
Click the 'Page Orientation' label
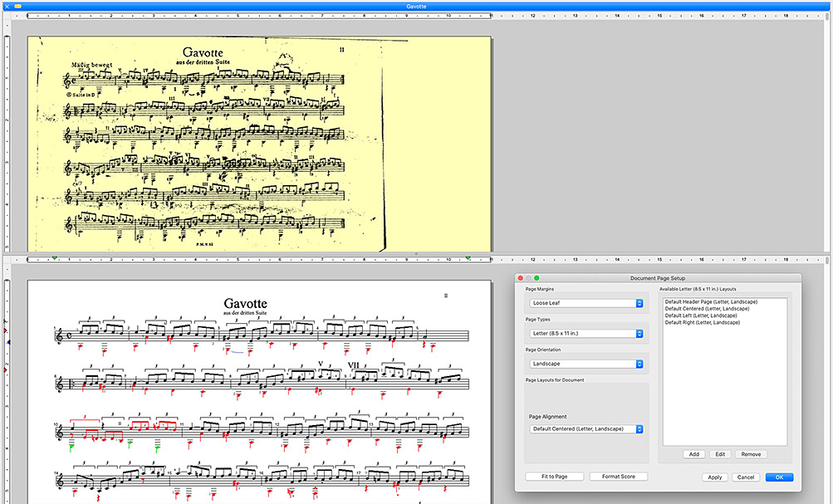pyautogui.click(x=543, y=350)
